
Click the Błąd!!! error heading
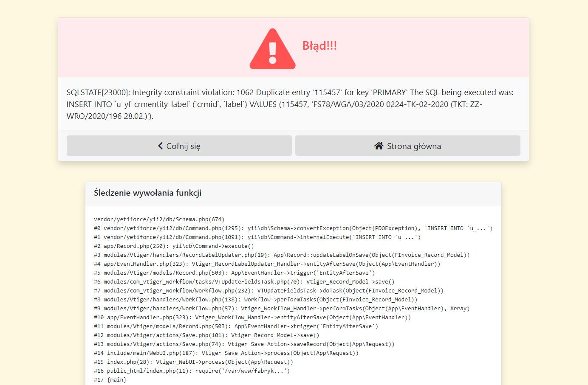click(x=319, y=46)
